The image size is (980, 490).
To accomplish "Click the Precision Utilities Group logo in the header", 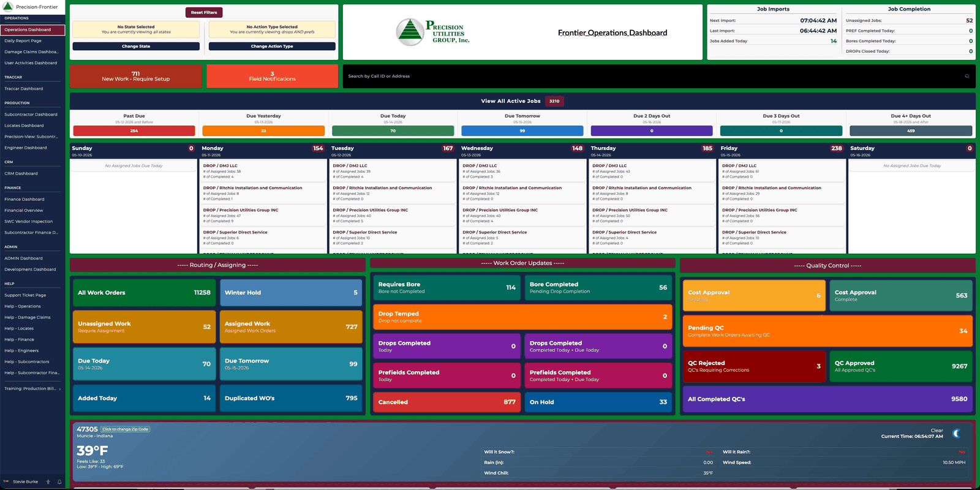I will 433,32.
